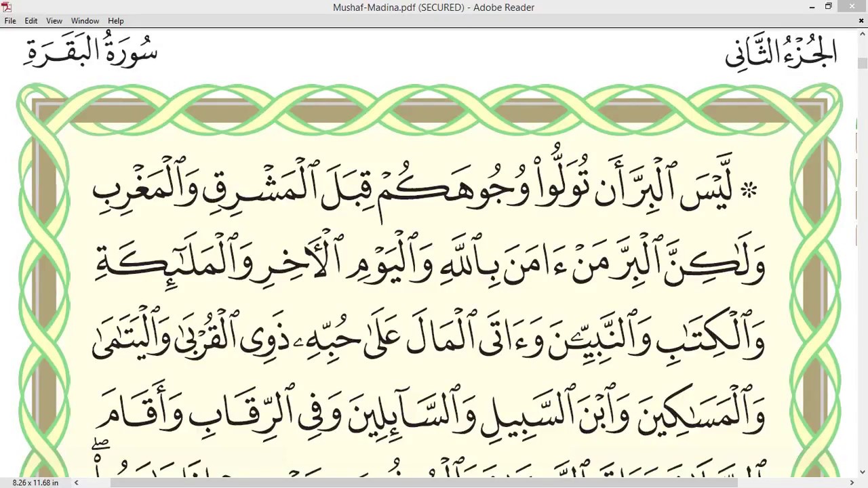Click the horizontal scrollbar right arrow

click(x=852, y=483)
